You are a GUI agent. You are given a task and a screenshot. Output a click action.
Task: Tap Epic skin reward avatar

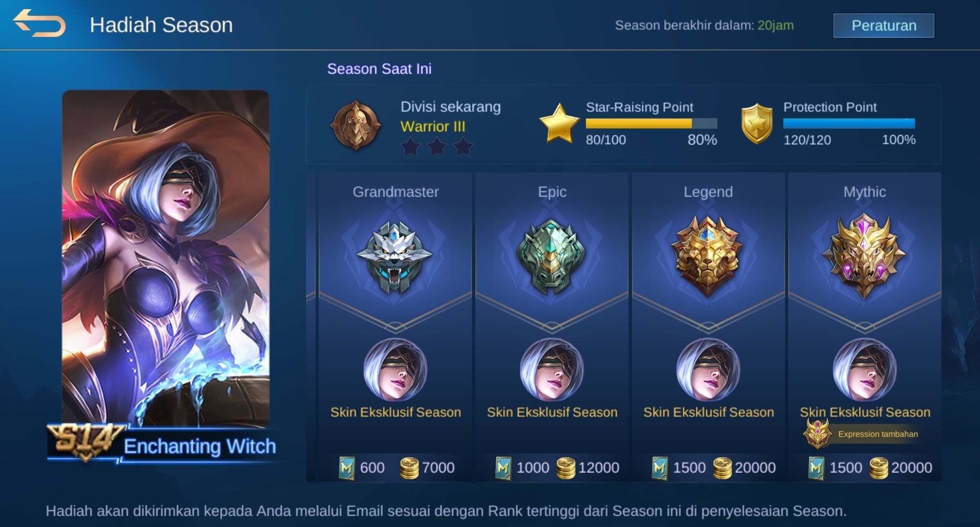click(x=551, y=369)
